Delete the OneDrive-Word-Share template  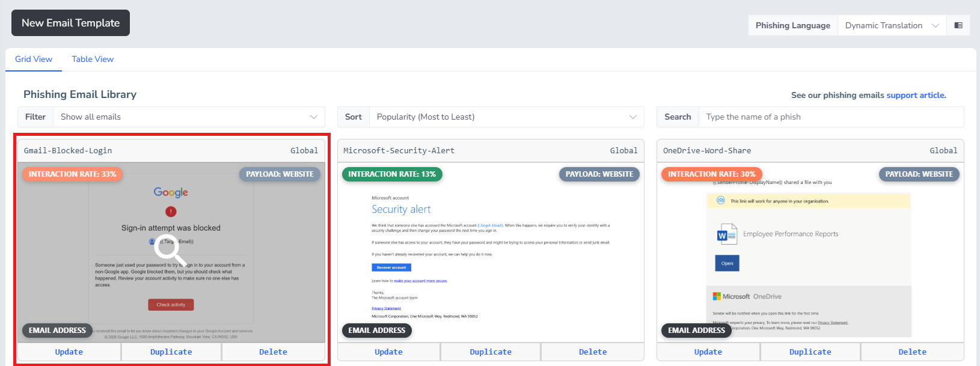pos(912,352)
